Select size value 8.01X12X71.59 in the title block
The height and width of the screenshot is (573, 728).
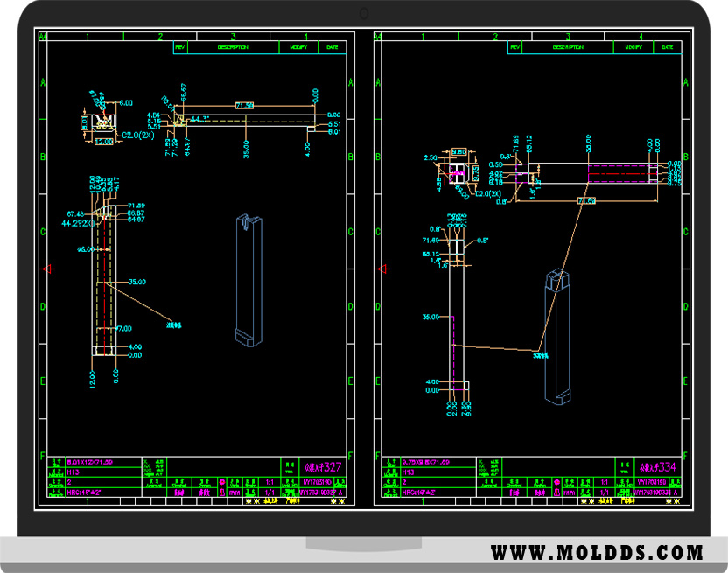pyautogui.click(x=89, y=462)
